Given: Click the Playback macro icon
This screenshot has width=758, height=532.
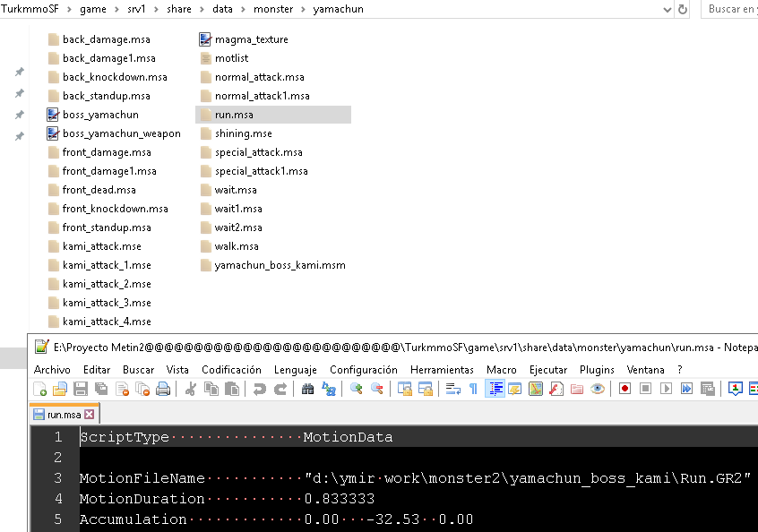Looking at the screenshot, I should (x=666, y=389).
